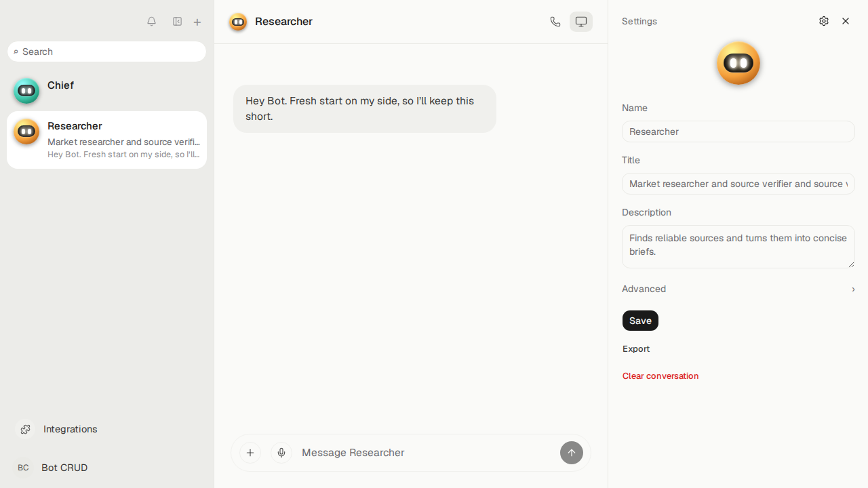The width and height of the screenshot is (868, 488).
Task: Send the message with arrow button
Action: [572, 453]
